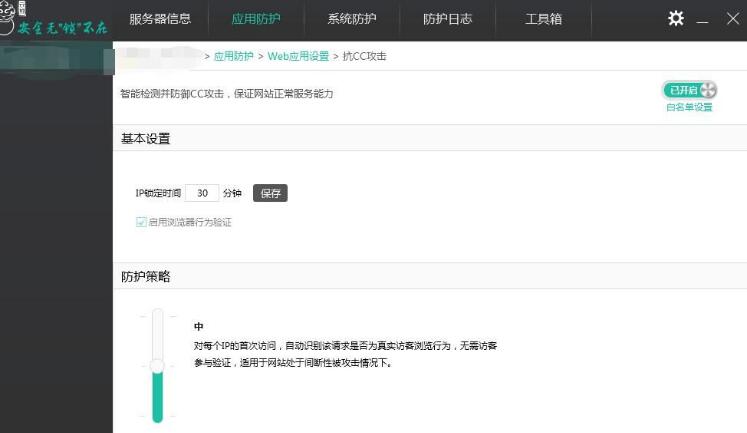747x433 pixels.
Task: Click the 抗CC攻击 breadcrumb text
Action: (364, 56)
